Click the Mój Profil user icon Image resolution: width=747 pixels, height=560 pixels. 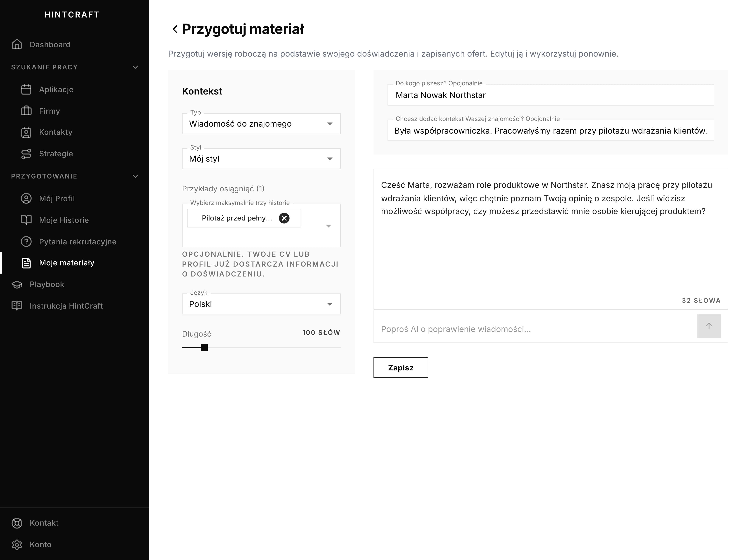pyautogui.click(x=26, y=199)
